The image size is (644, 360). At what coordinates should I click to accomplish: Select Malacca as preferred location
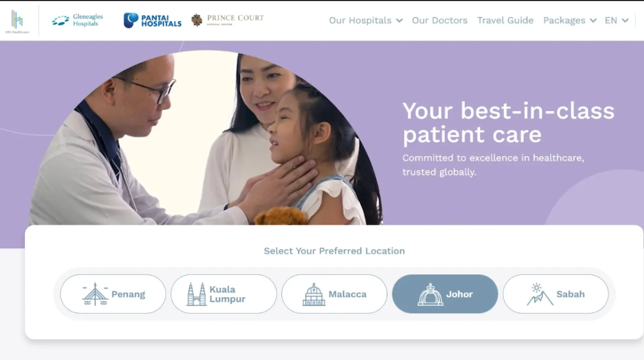[334, 294]
